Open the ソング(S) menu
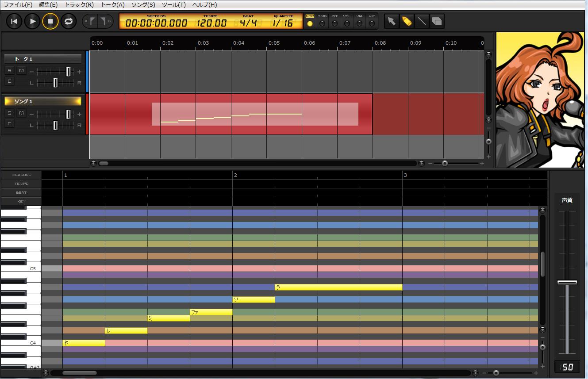588x379 pixels. [142, 5]
